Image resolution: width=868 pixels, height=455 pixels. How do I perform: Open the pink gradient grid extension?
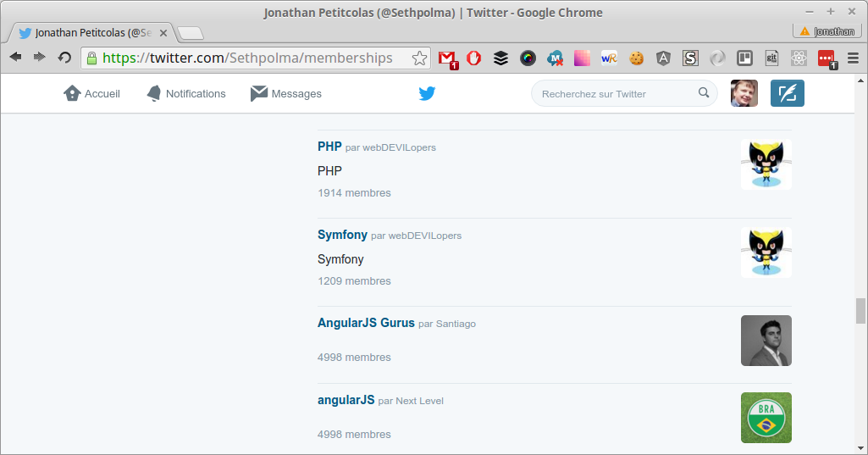[582, 58]
